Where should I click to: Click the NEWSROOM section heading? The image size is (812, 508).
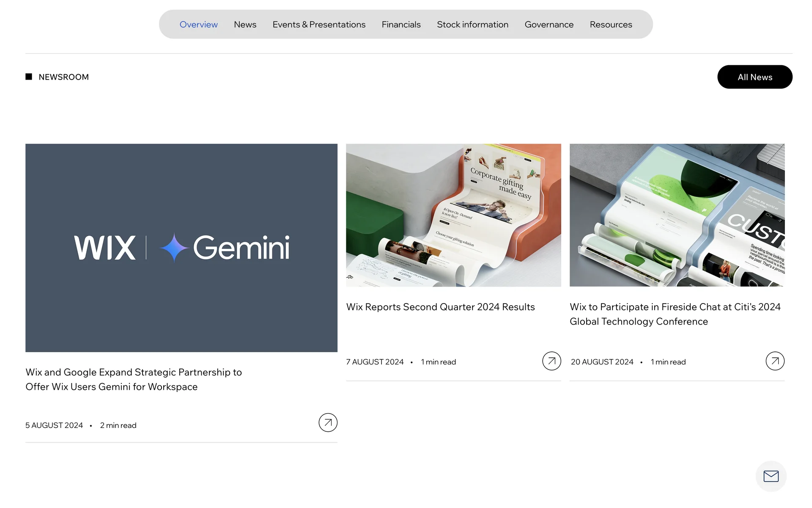63,77
